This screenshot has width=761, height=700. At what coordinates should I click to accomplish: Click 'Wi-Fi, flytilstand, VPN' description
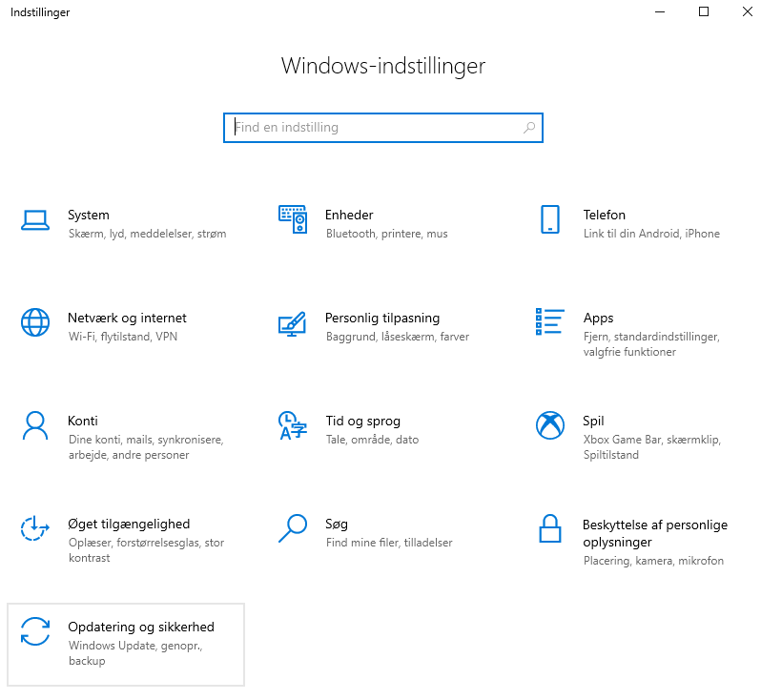coord(123,337)
